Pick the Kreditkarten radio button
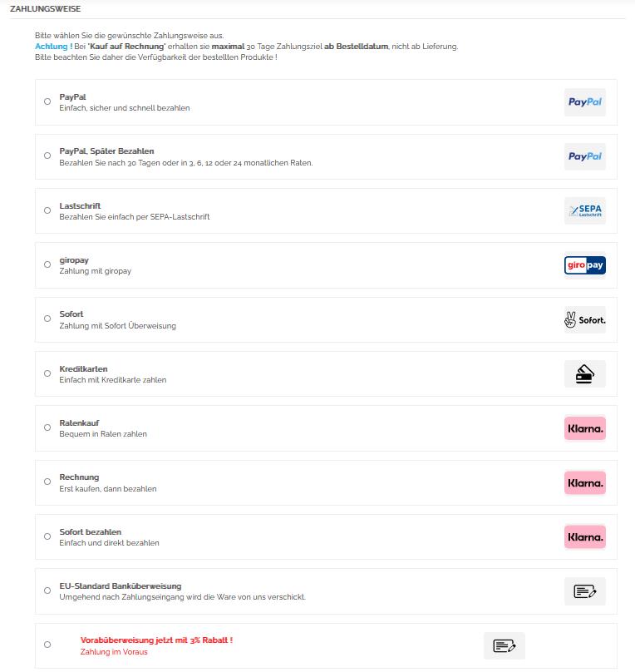The width and height of the screenshot is (635, 672). tap(47, 373)
